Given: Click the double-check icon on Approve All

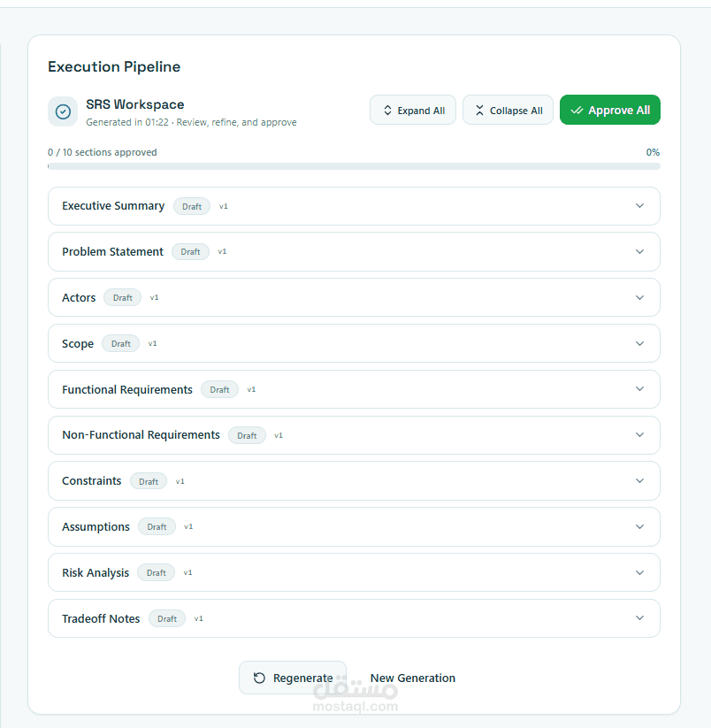Looking at the screenshot, I should 577,111.
